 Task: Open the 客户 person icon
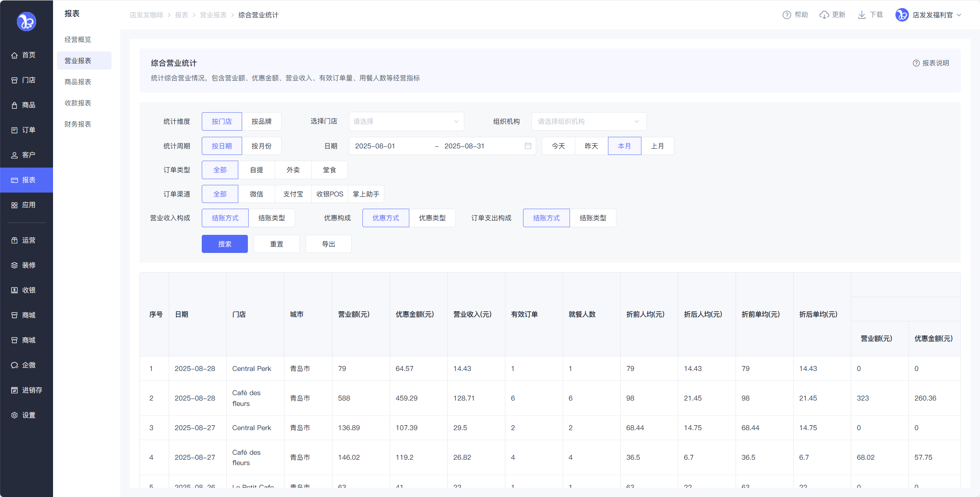pos(15,155)
